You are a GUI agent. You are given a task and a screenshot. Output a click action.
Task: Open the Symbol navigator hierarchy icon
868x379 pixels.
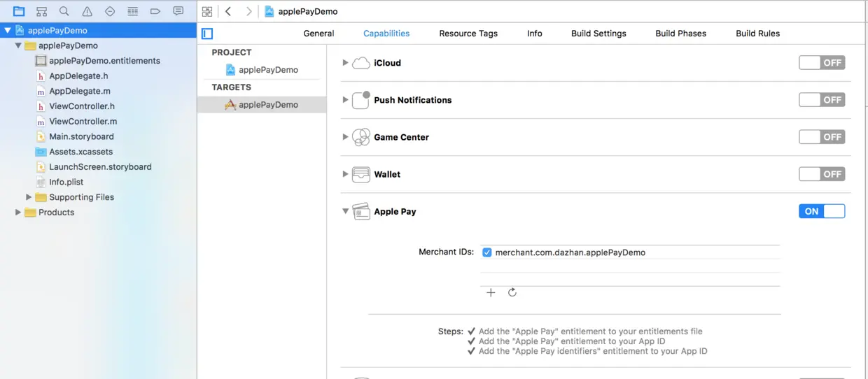(41, 11)
